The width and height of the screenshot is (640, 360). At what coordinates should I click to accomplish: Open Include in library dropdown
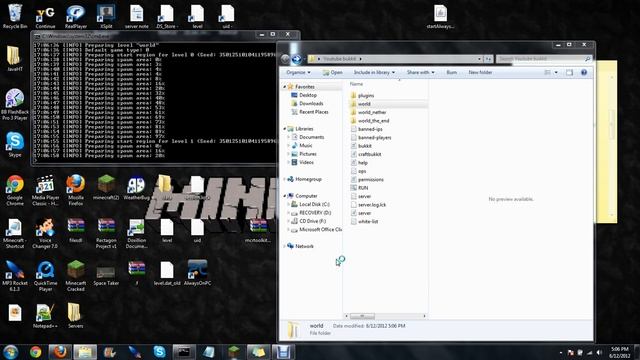(374, 72)
